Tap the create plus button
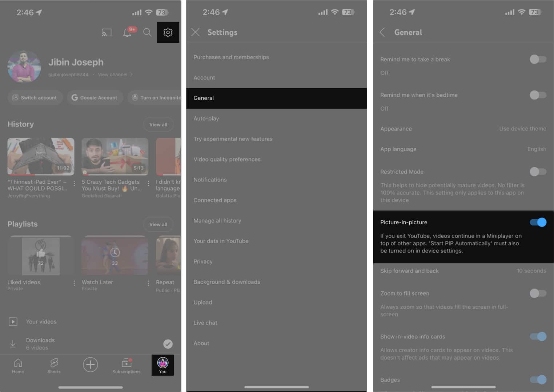 click(91, 364)
